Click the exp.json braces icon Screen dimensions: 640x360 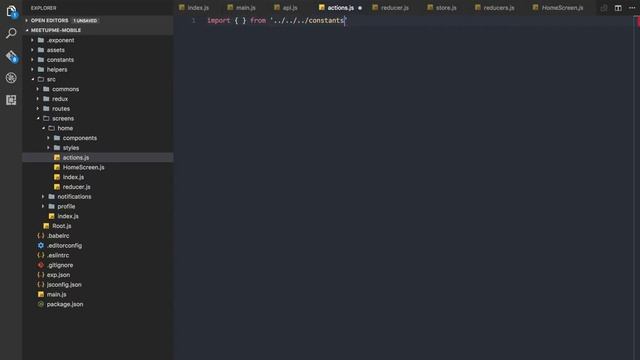pyautogui.click(x=41, y=275)
